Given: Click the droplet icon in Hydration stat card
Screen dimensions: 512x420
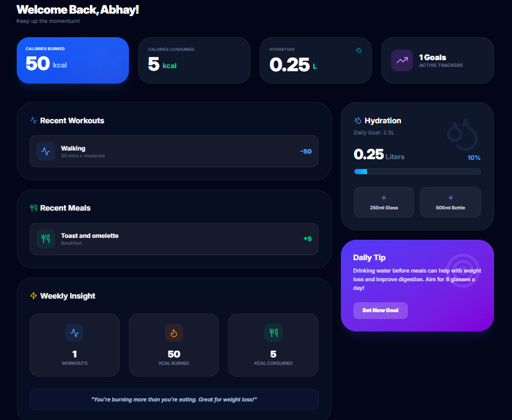Looking at the screenshot, I should coord(359,50).
